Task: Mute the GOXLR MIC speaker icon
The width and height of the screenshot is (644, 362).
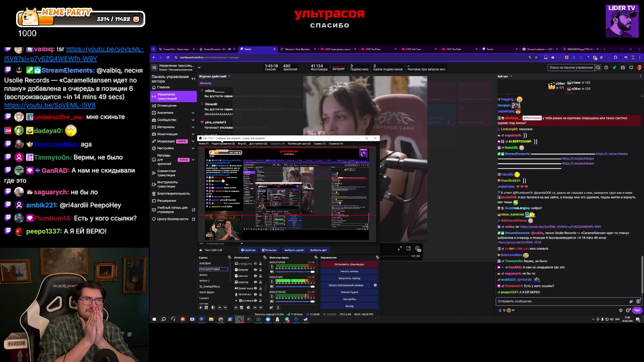Action: coord(272,287)
